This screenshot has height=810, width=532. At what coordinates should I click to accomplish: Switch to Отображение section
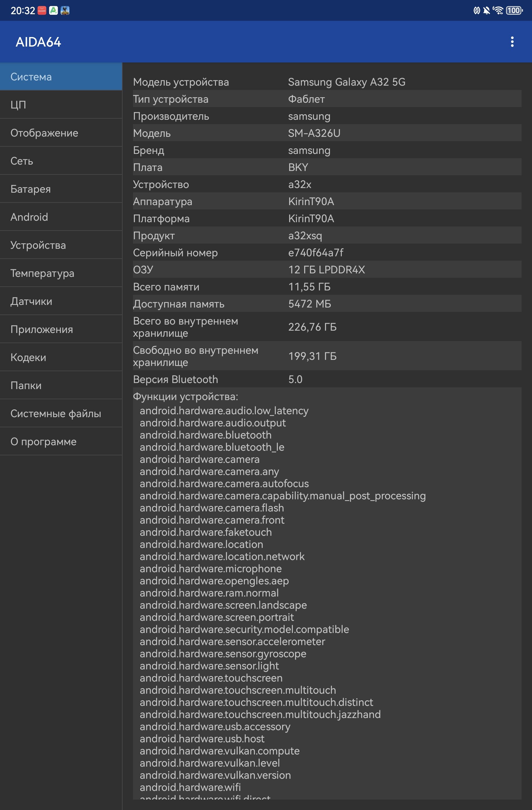(x=61, y=133)
